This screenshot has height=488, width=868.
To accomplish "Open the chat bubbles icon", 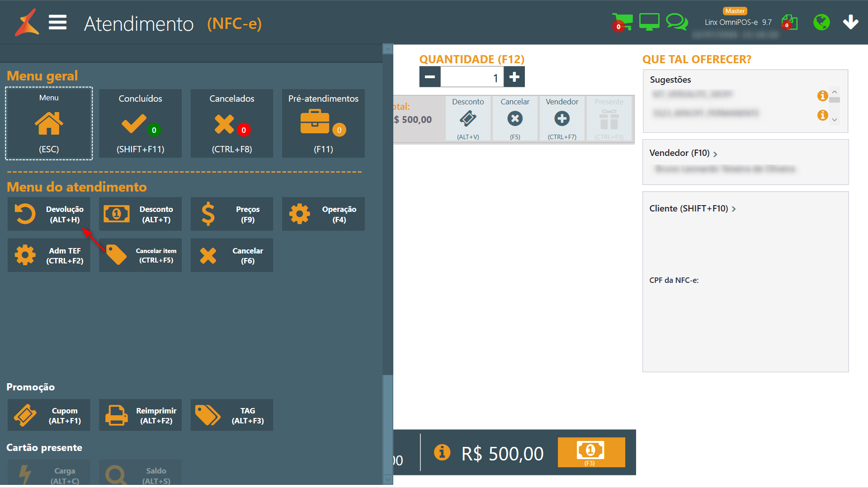I will (x=677, y=22).
